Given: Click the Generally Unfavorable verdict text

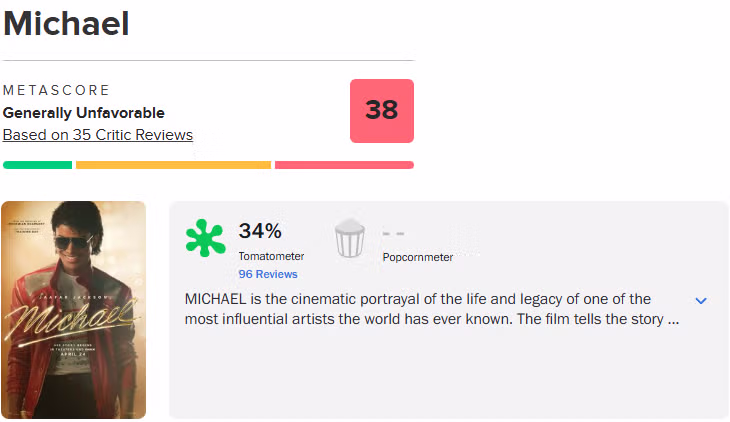Looking at the screenshot, I should [x=84, y=113].
